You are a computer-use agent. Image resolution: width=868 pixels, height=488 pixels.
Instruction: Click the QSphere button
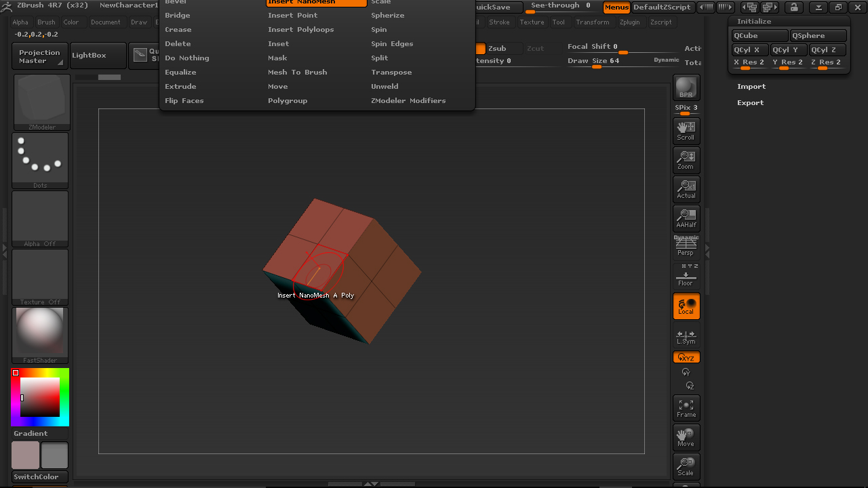pos(818,36)
